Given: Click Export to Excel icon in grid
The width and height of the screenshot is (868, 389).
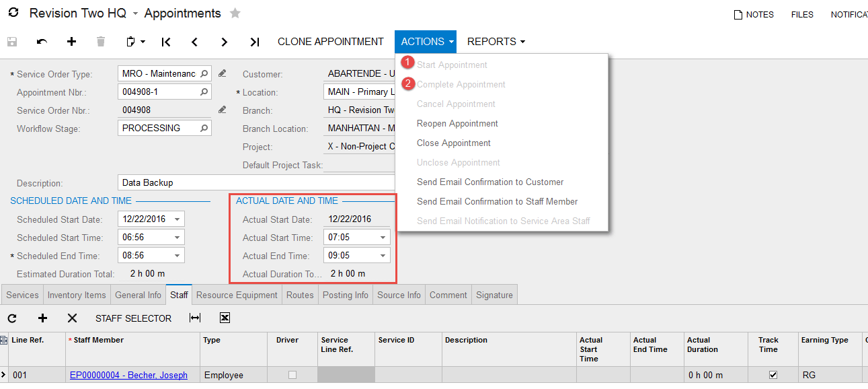Looking at the screenshot, I should click(x=225, y=318).
